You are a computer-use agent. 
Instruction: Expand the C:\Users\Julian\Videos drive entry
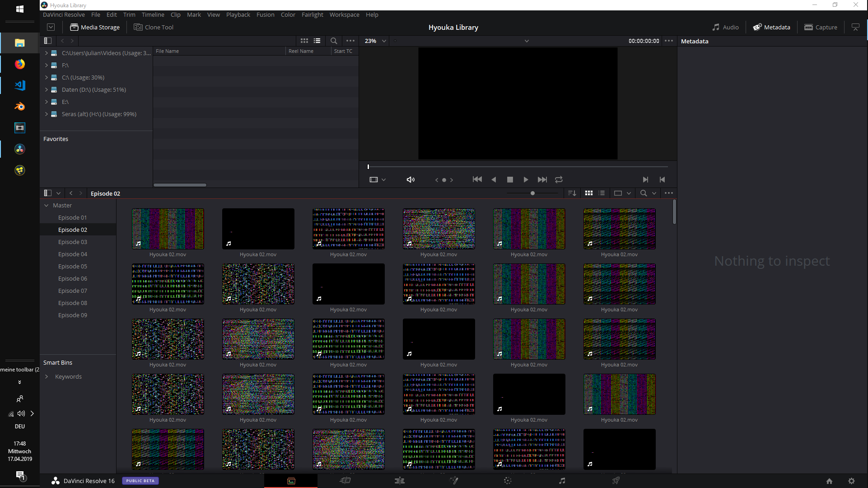point(46,53)
